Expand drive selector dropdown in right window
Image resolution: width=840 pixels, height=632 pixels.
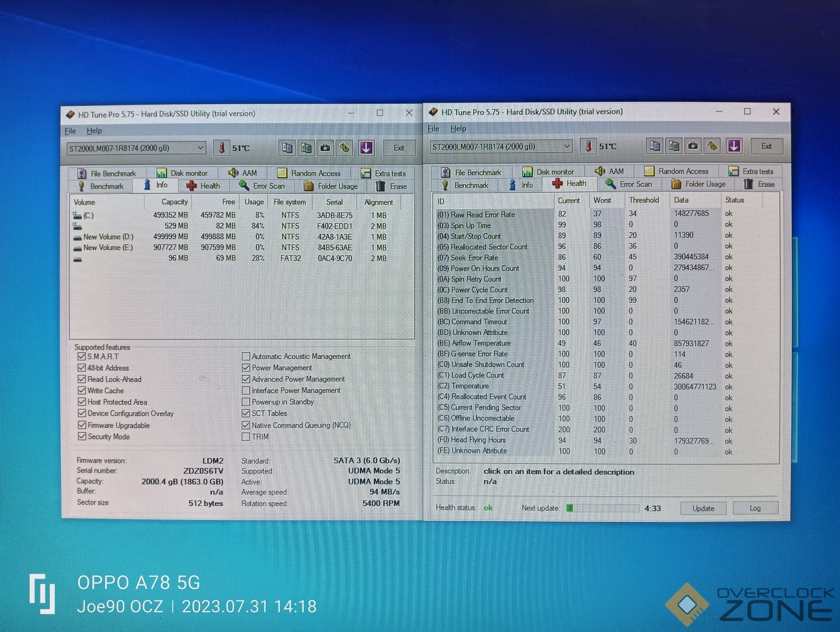566,146
